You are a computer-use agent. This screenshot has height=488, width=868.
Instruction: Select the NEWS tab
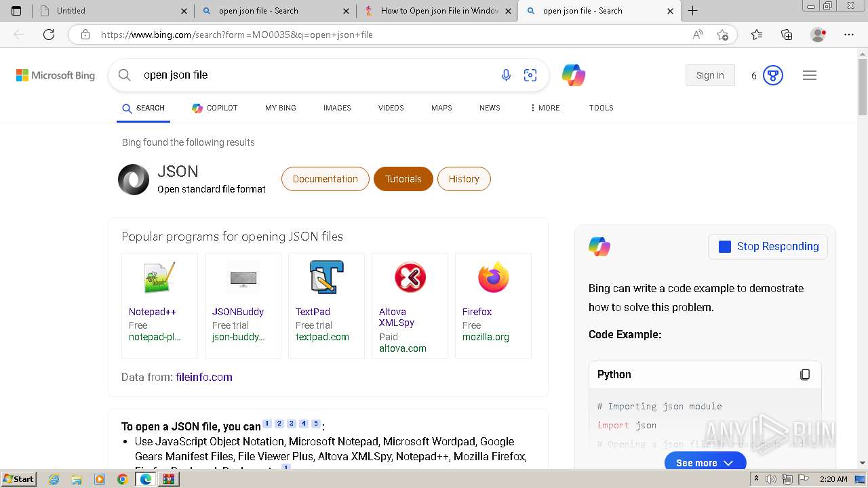[x=490, y=108]
